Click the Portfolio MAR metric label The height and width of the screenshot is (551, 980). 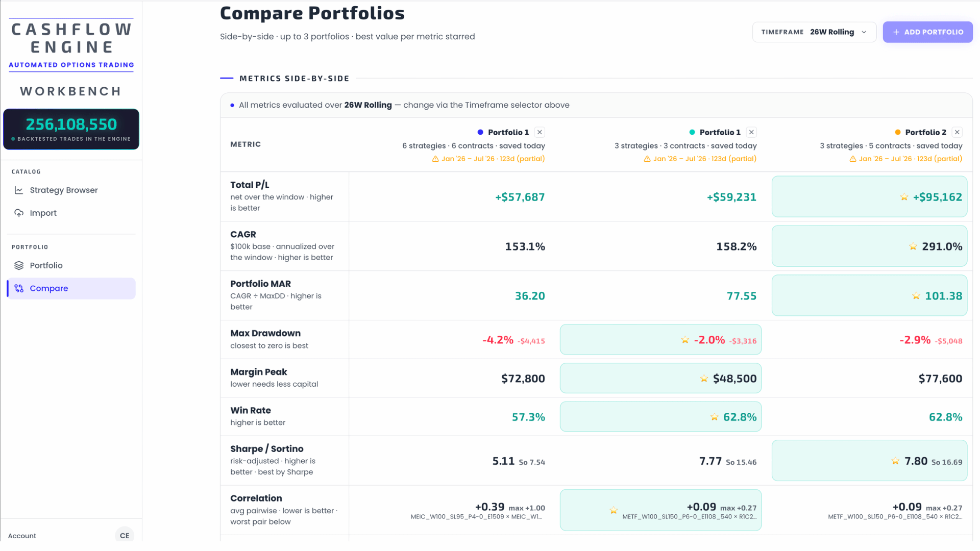coord(260,284)
